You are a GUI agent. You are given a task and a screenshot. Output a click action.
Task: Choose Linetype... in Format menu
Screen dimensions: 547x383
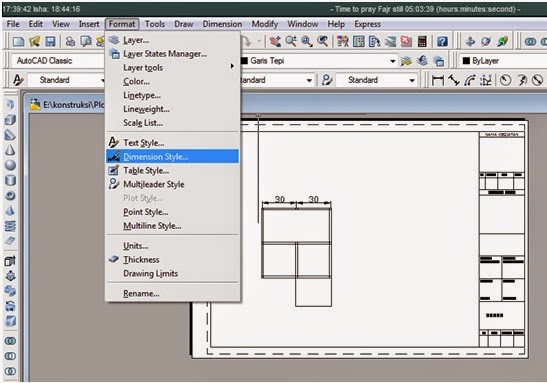coord(172,95)
